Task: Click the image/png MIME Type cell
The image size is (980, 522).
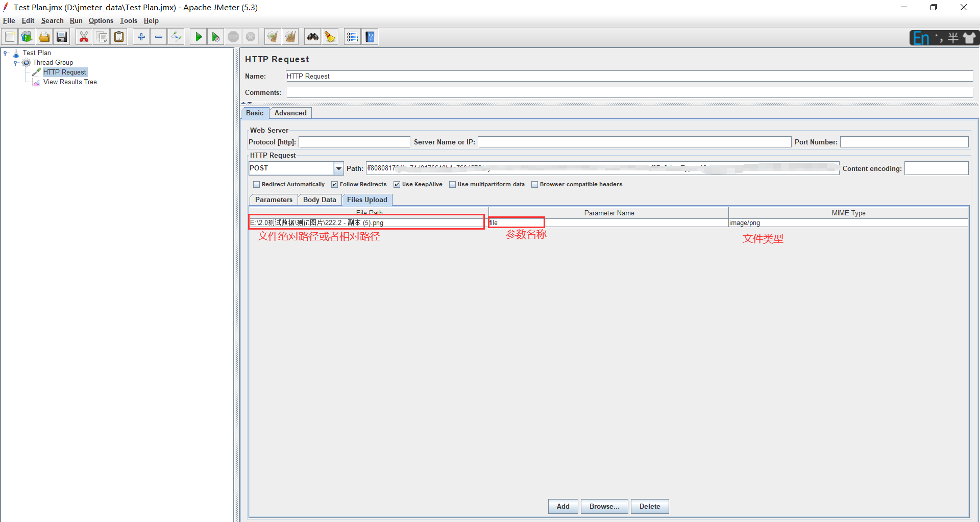Action: coord(848,223)
